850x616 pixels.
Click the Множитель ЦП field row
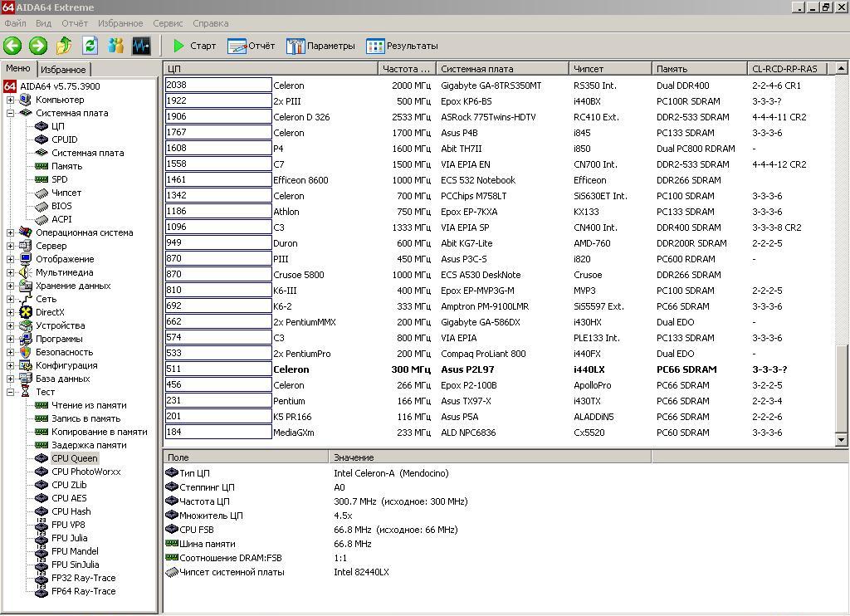coord(407,516)
